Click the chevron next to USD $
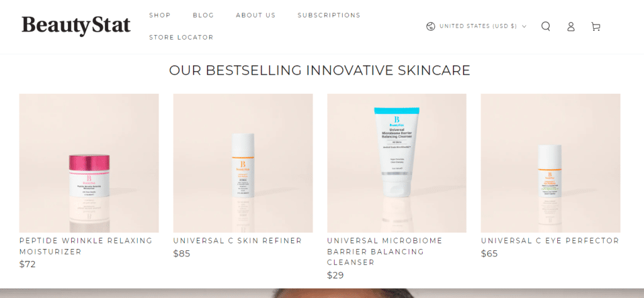 524,26
